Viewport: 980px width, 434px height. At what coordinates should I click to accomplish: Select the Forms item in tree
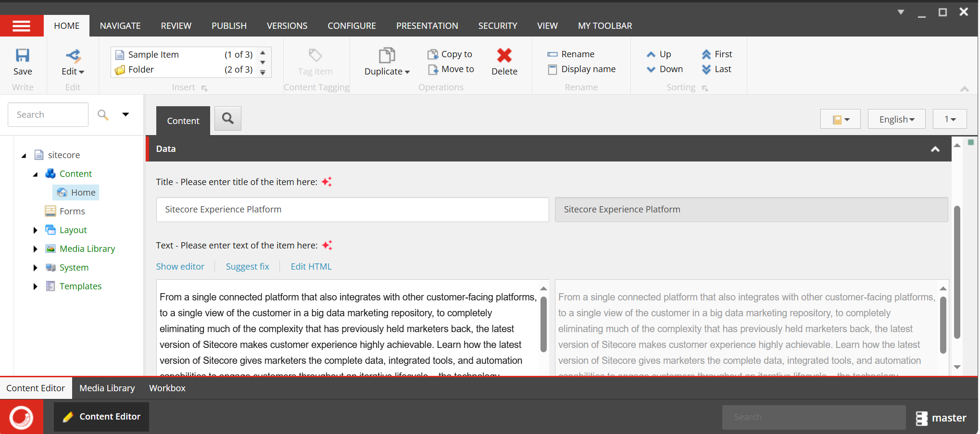click(x=65, y=211)
